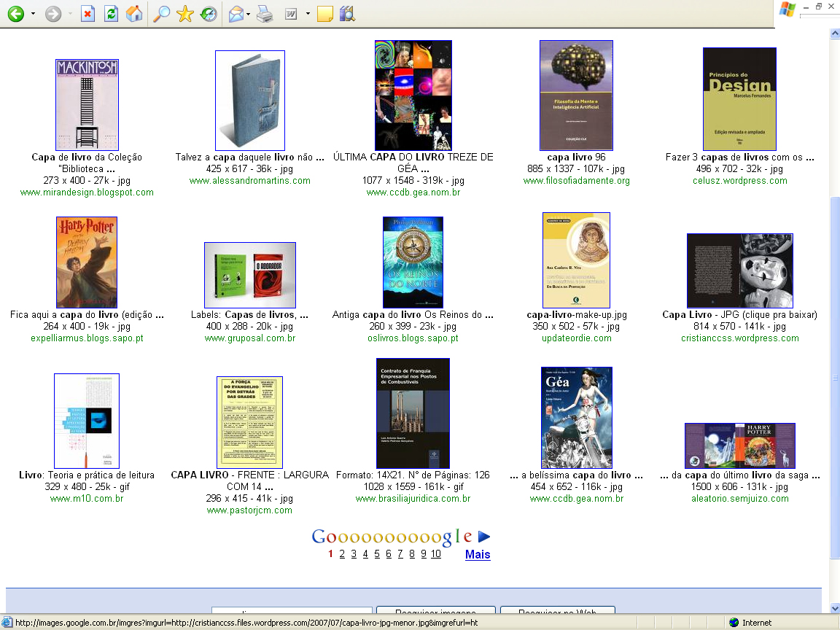Click the Print icon
The width and height of the screenshot is (840, 630).
pyautogui.click(x=265, y=14)
